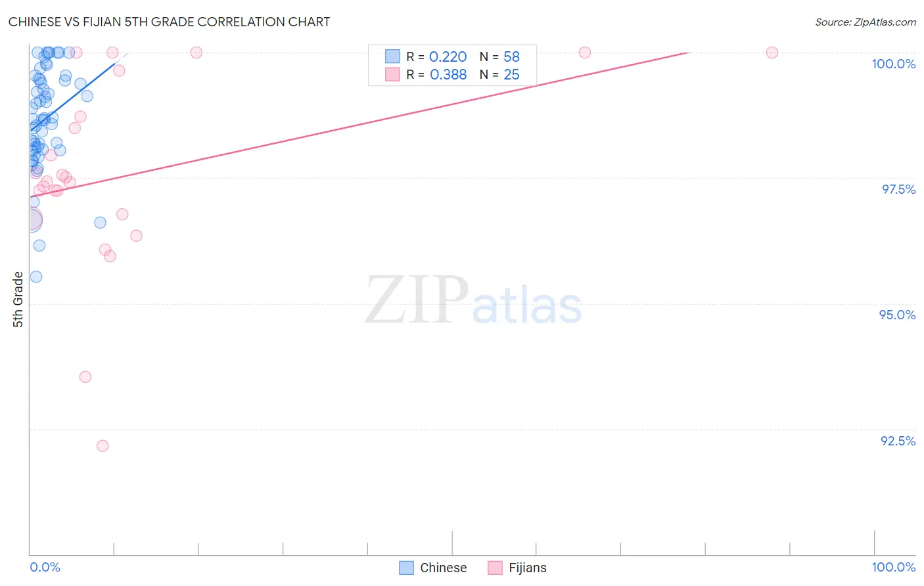Click the Fijians legend color swatch at bottom
This screenshot has width=924, height=586.
tap(496, 568)
